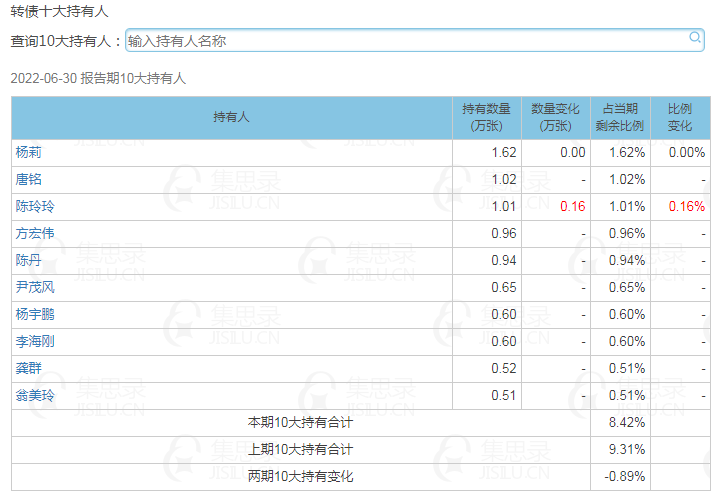Click the 转债十大持有人 title
This screenshot has width=720, height=495.
59,11
